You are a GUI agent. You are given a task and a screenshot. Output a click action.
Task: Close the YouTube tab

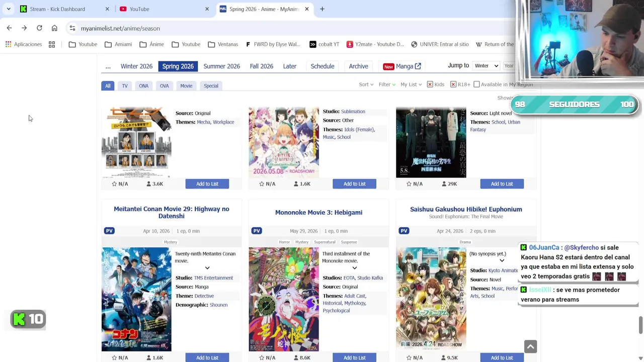(207, 9)
